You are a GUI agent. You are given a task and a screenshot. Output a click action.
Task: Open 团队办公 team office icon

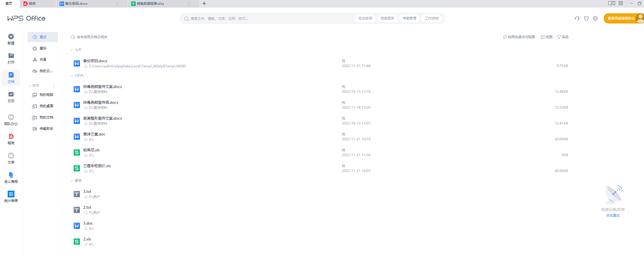(11, 117)
